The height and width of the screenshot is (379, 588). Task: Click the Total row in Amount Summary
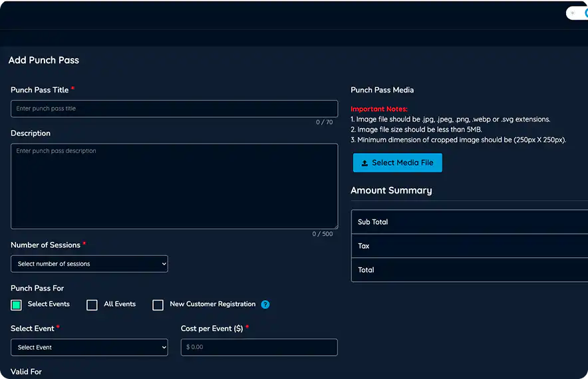click(470, 270)
